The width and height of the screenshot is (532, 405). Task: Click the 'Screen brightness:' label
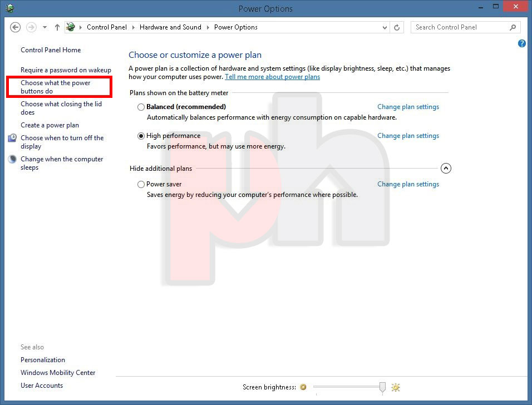pyautogui.click(x=269, y=387)
